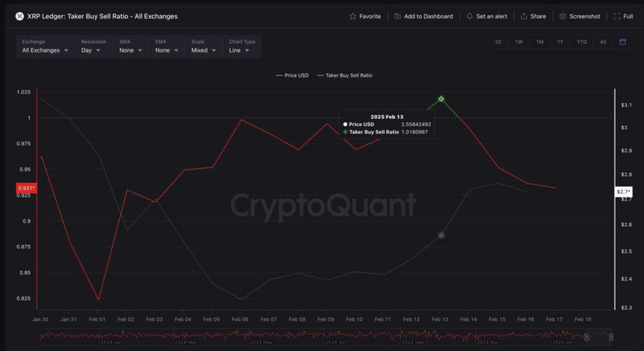Click the gray price point marker on Feb 13

441,235
